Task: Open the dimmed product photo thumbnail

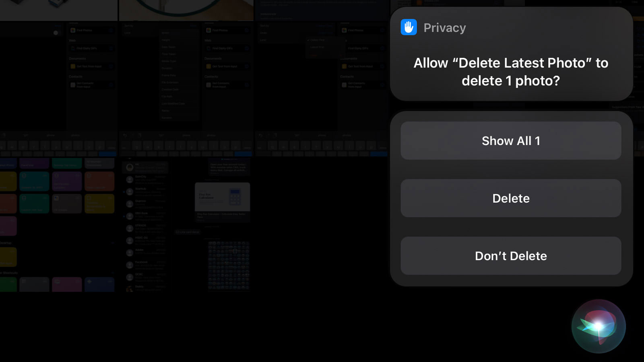Action: tap(58, 10)
